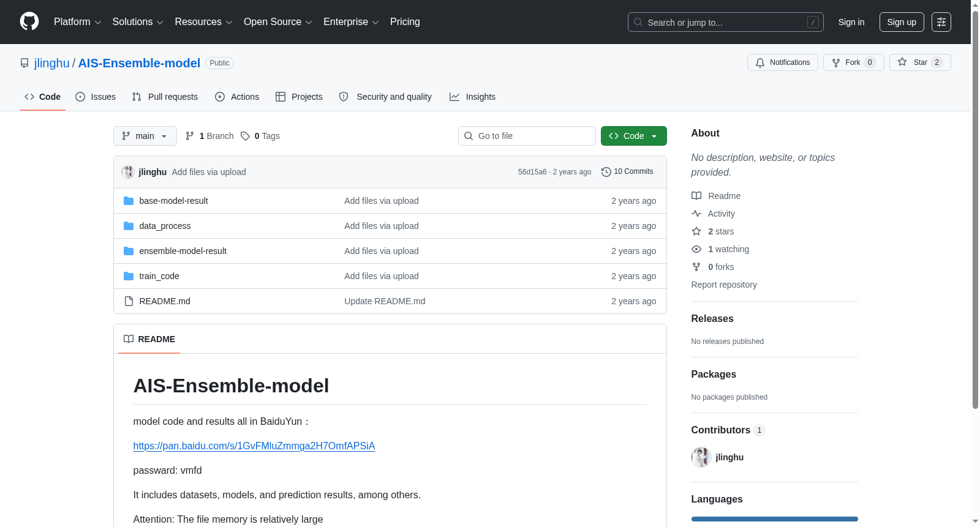The image size is (980, 527).
Task: Click the 'Add files via upload' header commit message
Action: click(209, 172)
